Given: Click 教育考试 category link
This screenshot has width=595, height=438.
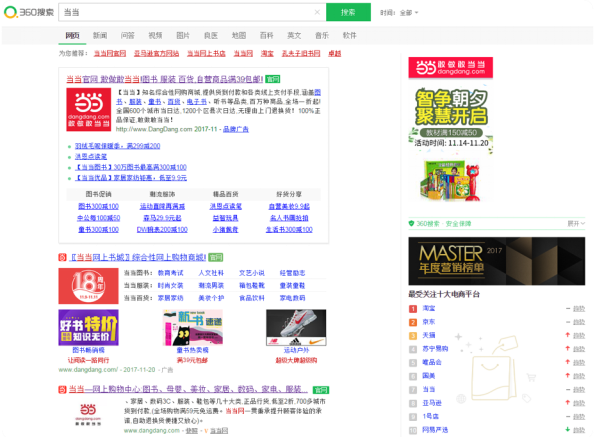Looking at the screenshot, I should coord(170,273).
